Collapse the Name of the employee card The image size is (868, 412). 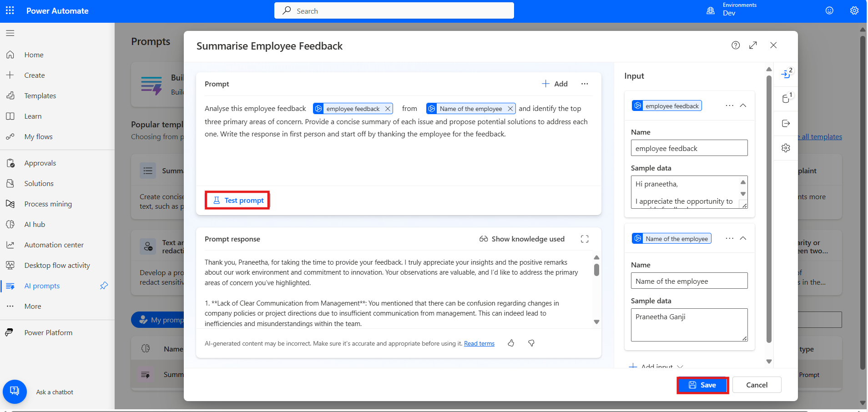coord(743,238)
